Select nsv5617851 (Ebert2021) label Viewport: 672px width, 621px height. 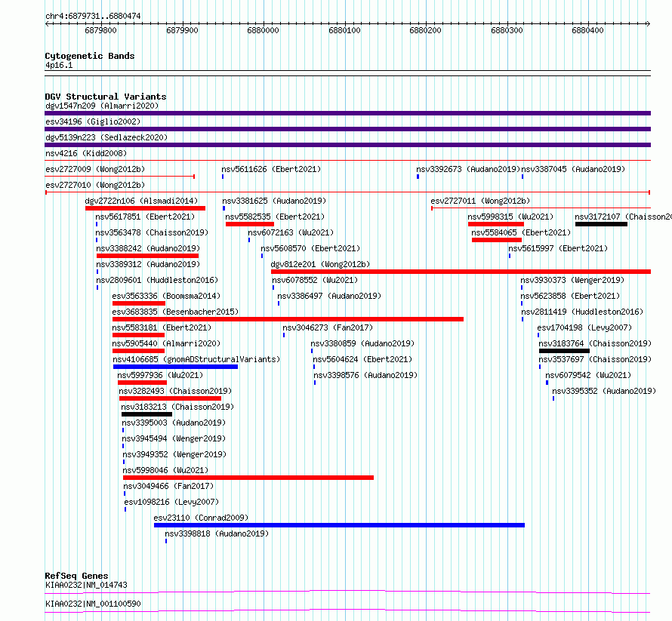pos(145,217)
